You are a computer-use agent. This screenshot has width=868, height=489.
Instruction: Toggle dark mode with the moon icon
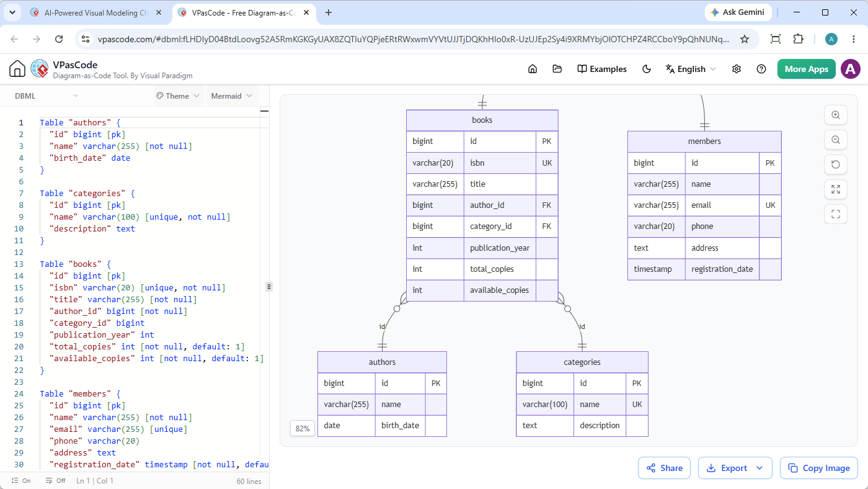coord(647,69)
